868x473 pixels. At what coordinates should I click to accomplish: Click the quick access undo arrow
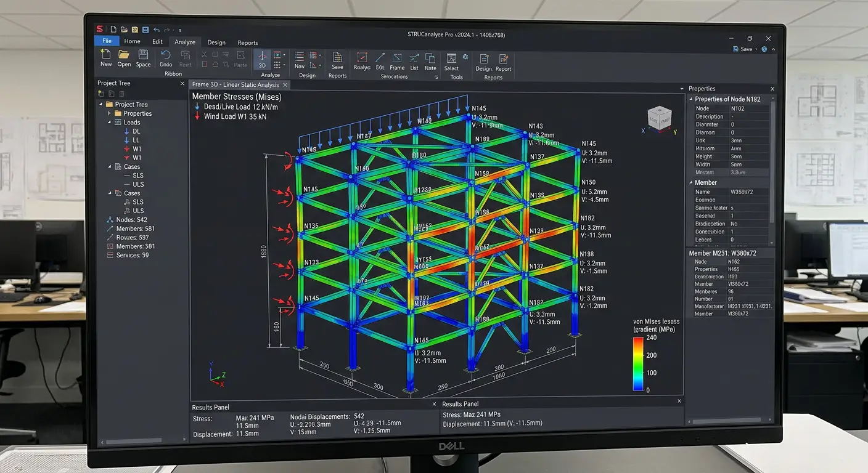click(157, 29)
